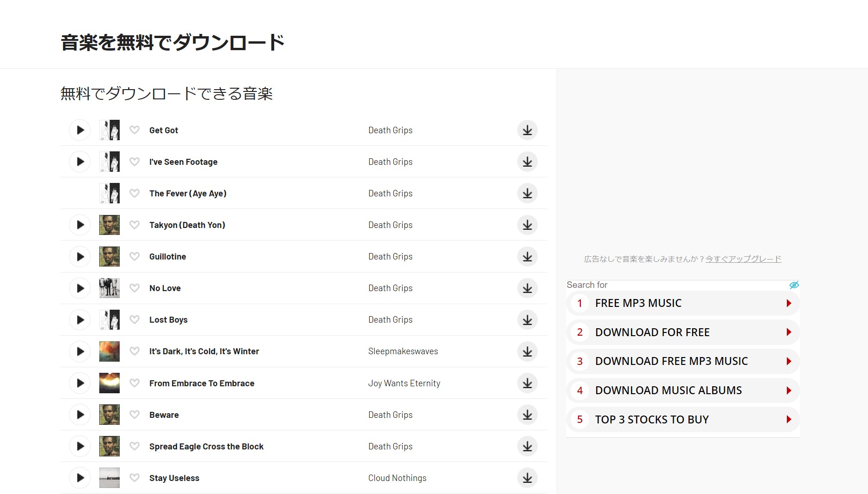Image resolution: width=868 pixels, height=494 pixels.
Task: Toggle heart on It's Dark, It's Cold, It's Winter
Action: [135, 351]
